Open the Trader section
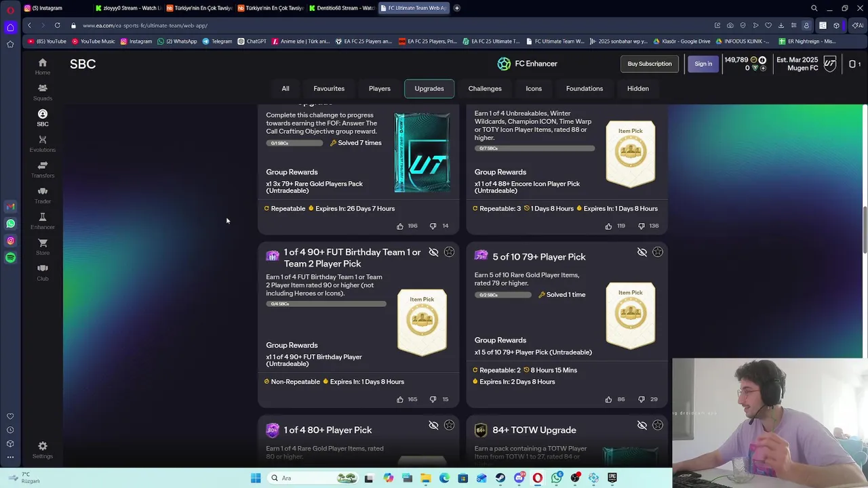The width and height of the screenshot is (868, 488). [x=43, y=195]
